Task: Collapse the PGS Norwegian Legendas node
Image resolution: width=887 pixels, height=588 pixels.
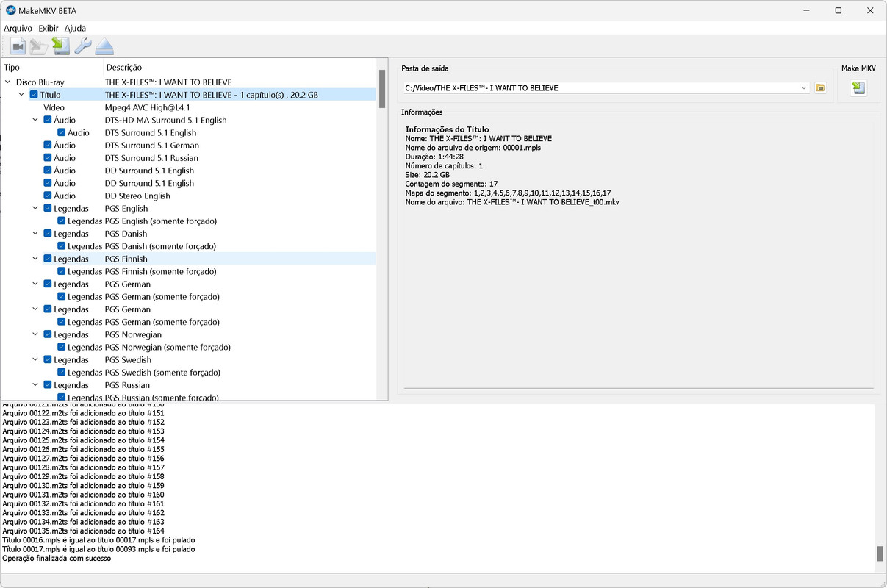Action: [35, 334]
